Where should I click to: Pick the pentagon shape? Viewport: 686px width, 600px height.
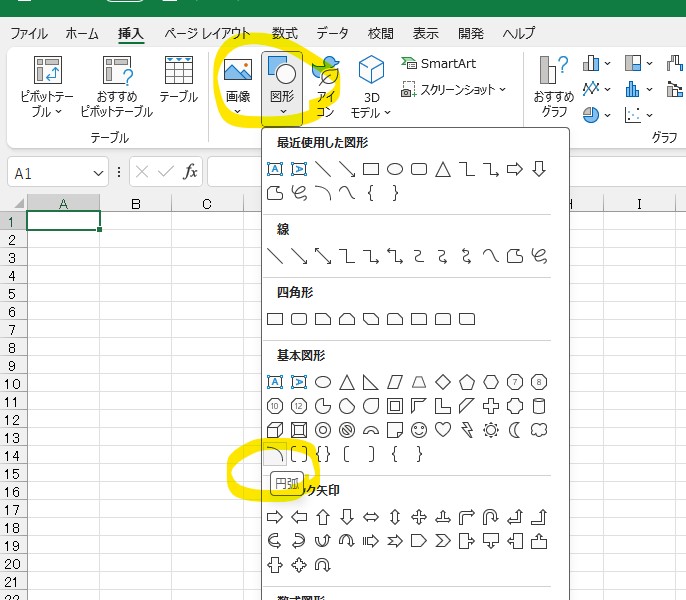[467, 382]
